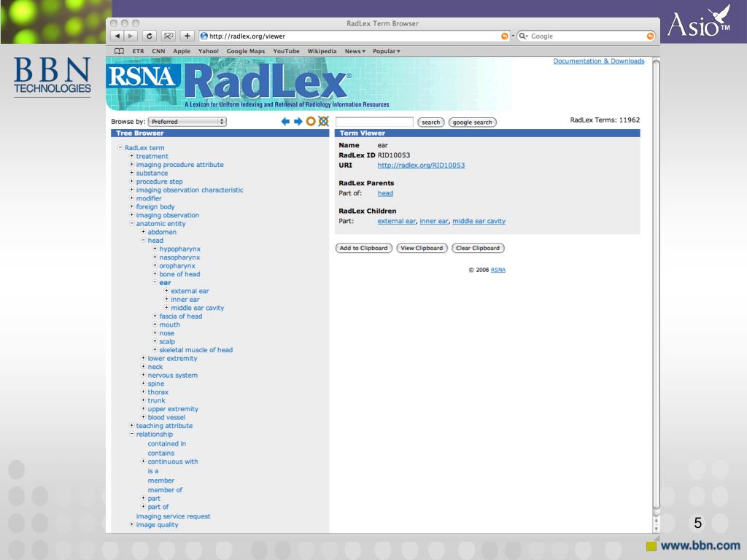Click the blue left arrow in RadLex toolbar
Image resolution: width=747 pixels, height=560 pixels.
click(285, 122)
